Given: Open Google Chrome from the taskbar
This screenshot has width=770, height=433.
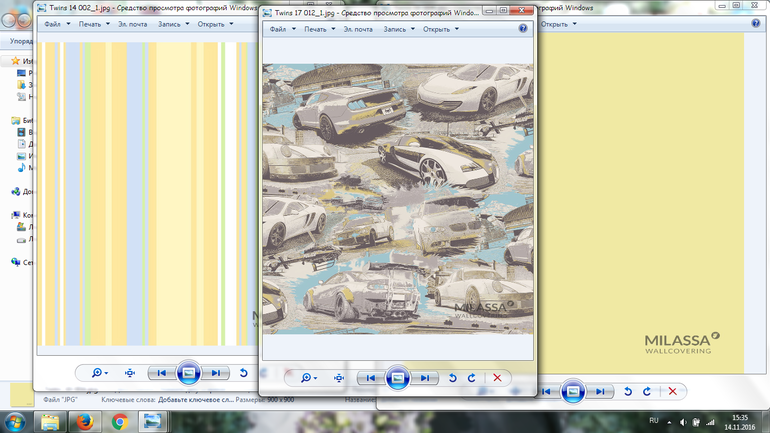Looking at the screenshot, I should tap(119, 421).
